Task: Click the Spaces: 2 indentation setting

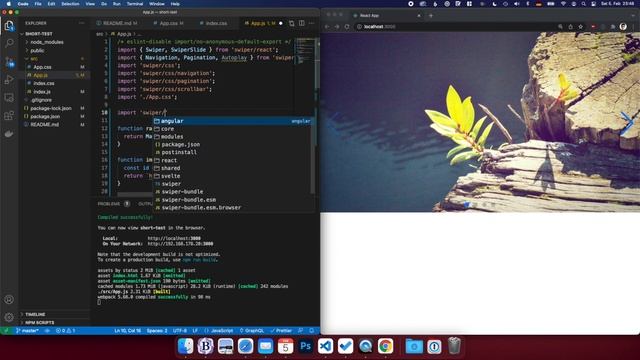Action: [157, 331]
